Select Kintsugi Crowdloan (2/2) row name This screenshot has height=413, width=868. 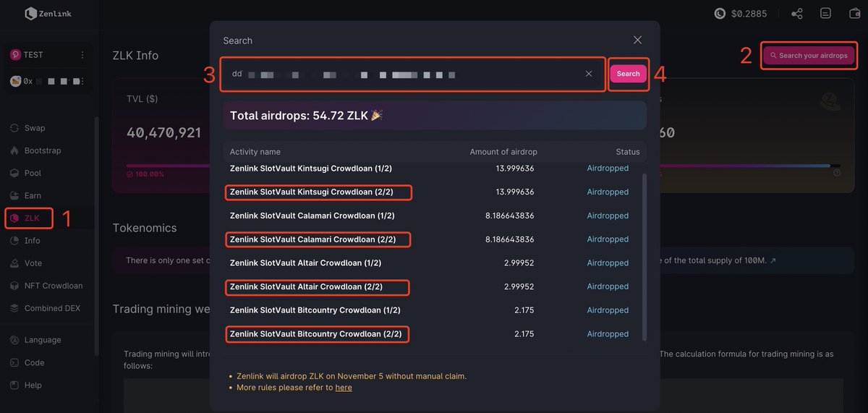pos(311,192)
